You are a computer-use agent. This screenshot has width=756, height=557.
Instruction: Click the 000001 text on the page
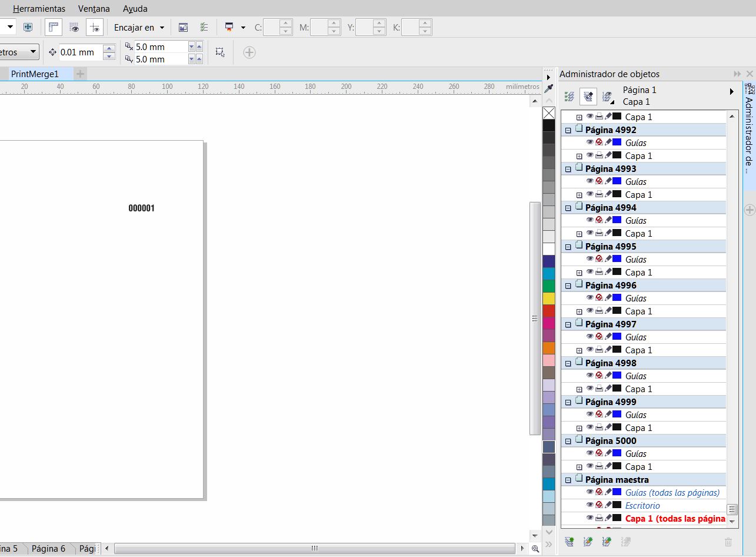(141, 208)
